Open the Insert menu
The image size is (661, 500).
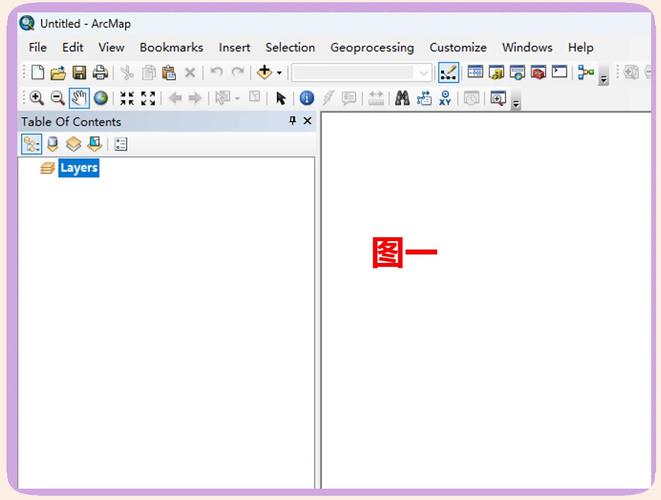pos(234,48)
